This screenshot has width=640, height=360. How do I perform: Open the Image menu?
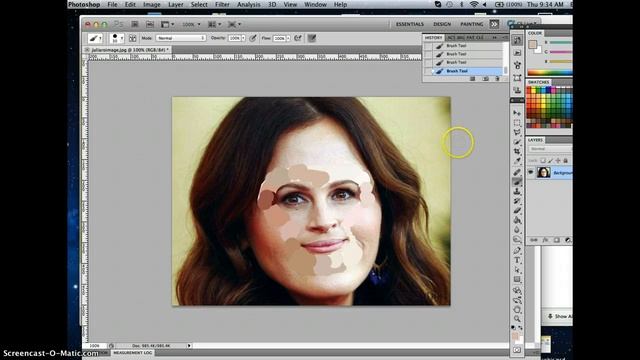[x=151, y=4]
